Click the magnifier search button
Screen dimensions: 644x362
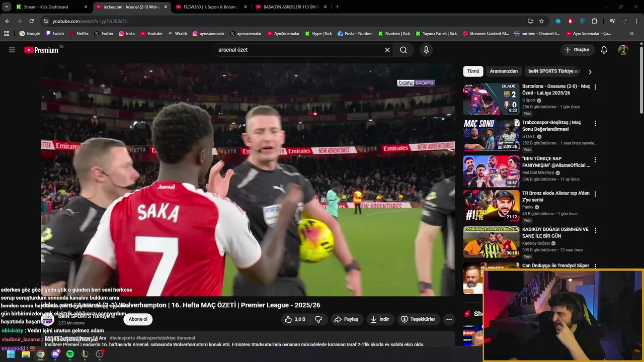coord(404,50)
